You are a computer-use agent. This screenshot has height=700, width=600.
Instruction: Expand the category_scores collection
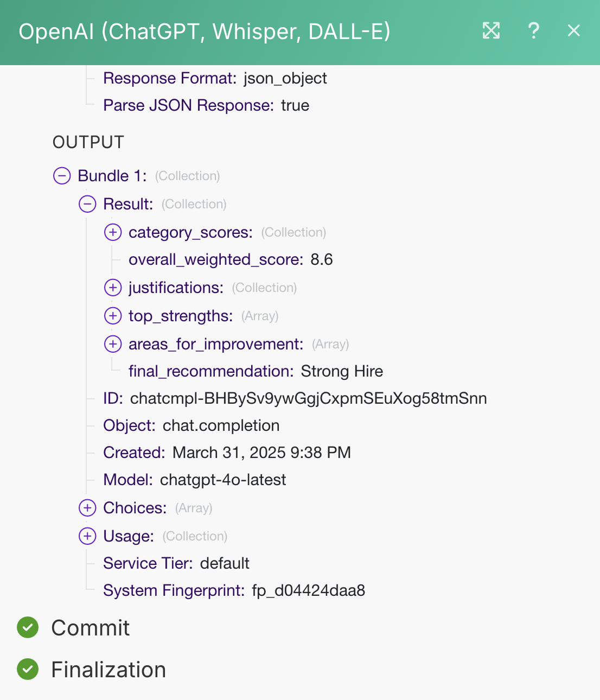pos(113,232)
